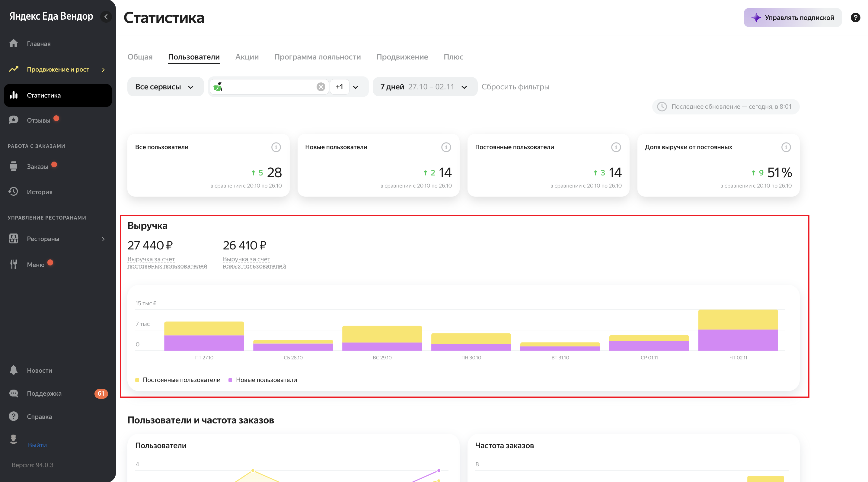Open Новости from the sidebar
The width and height of the screenshot is (868, 482).
40,371
